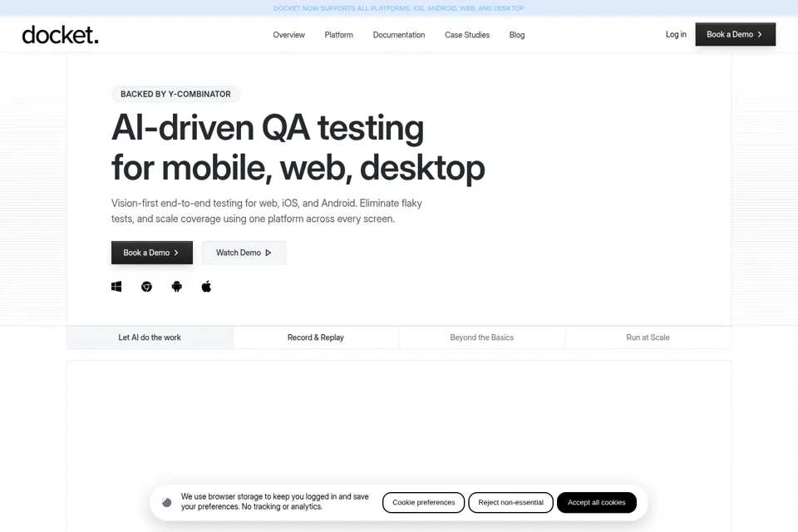This screenshot has width=798, height=532.
Task: Click the hero Book a Demo button
Action: click(x=152, y=253)
